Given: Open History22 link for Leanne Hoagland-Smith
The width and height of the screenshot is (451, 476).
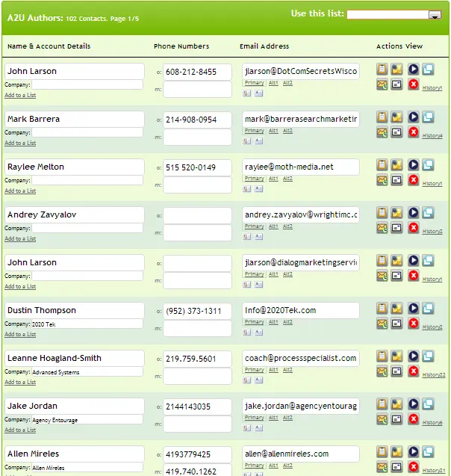Looking at the screenshot, I should tap(434, 375).
